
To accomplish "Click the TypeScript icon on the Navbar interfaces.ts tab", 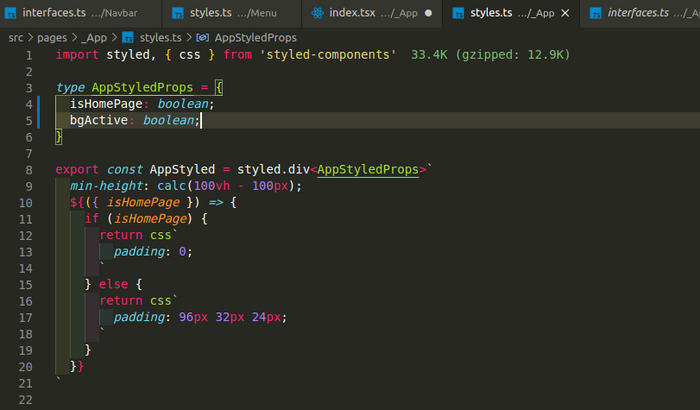I will pos(10,13).
